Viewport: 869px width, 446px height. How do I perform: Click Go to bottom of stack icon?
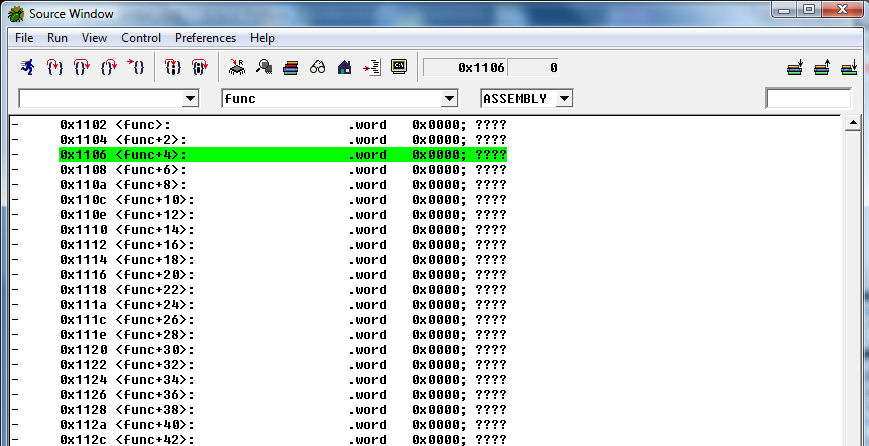[849, 68]
